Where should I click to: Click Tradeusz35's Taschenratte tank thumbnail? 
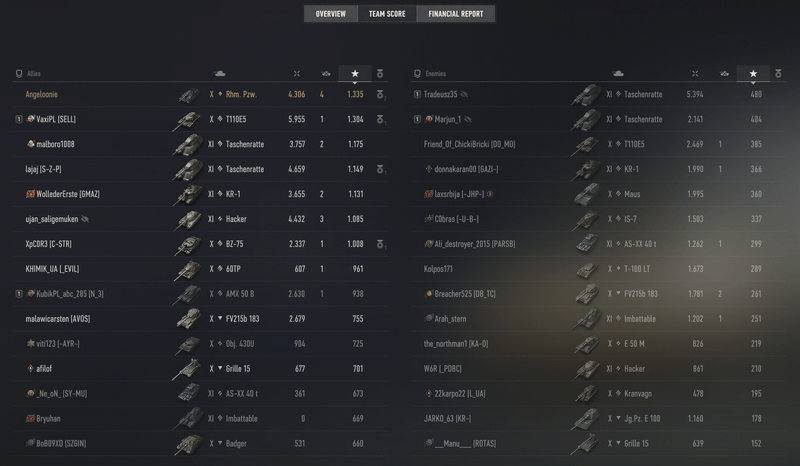(585, 95)
